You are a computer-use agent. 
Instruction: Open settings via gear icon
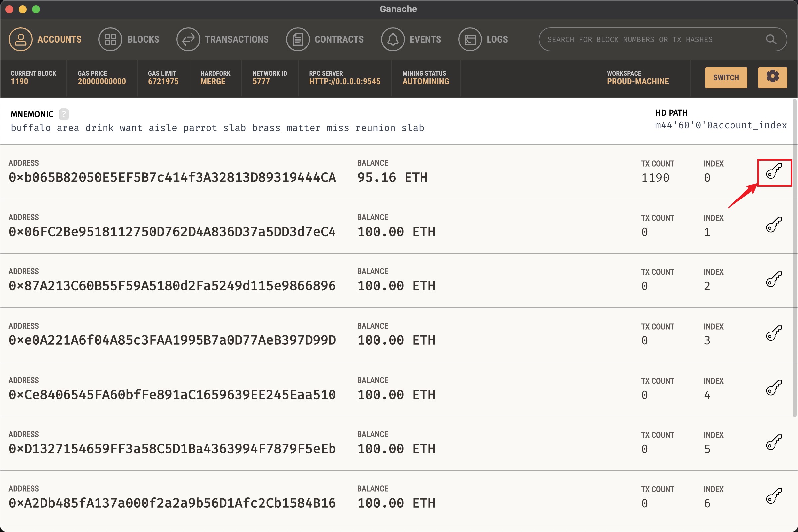click(x=772, y=77)
